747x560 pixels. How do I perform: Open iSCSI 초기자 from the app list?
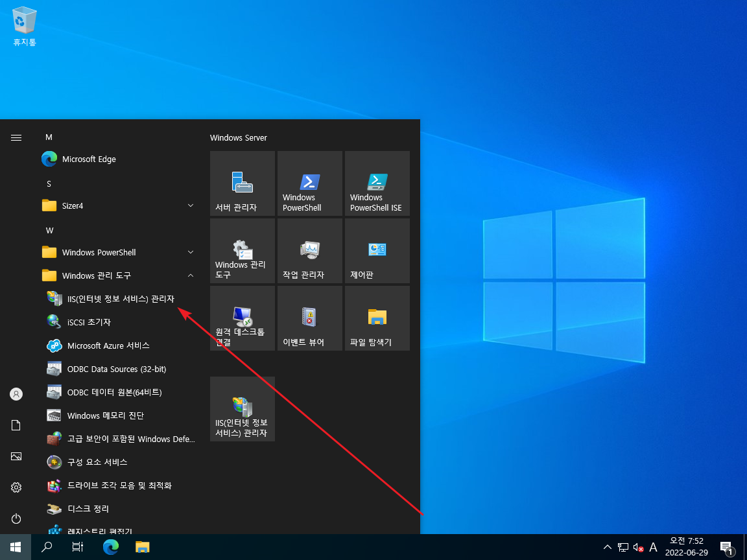(x=119, y=322)
